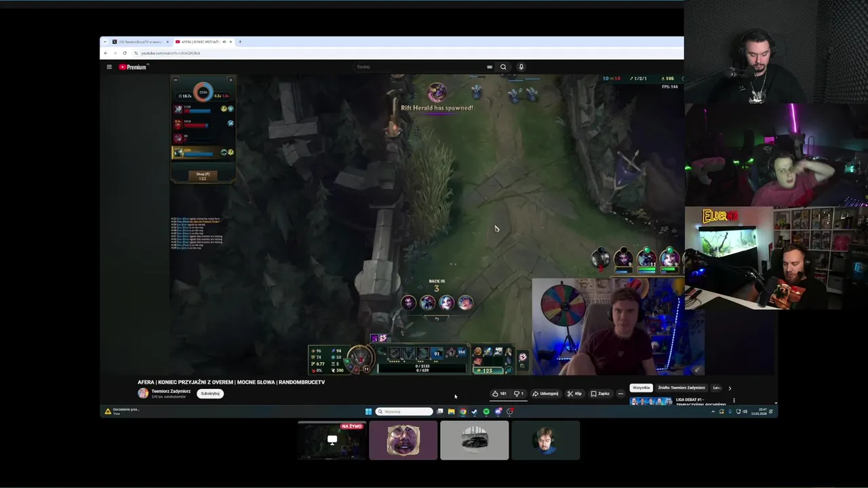The height and width of the screenshot is (488, 868).
Task: Click the YouTube search magnifier button
Action: (x=503, y=66)
